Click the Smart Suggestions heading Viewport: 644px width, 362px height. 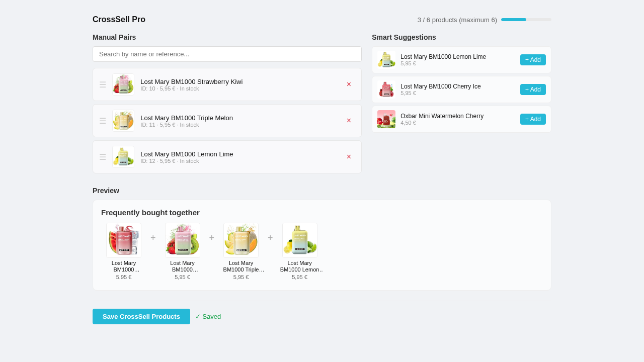click(x=404, y=37)
